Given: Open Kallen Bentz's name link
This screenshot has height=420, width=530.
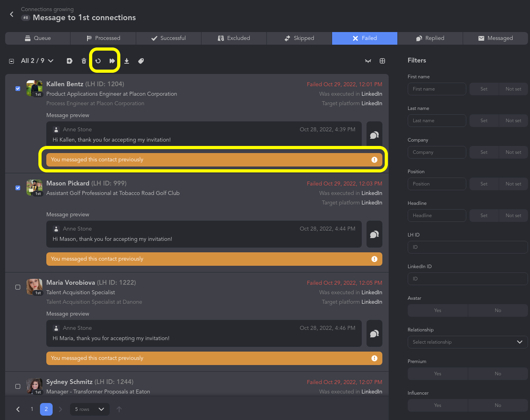Looking at the screenshot, I should tap(65, 84).
